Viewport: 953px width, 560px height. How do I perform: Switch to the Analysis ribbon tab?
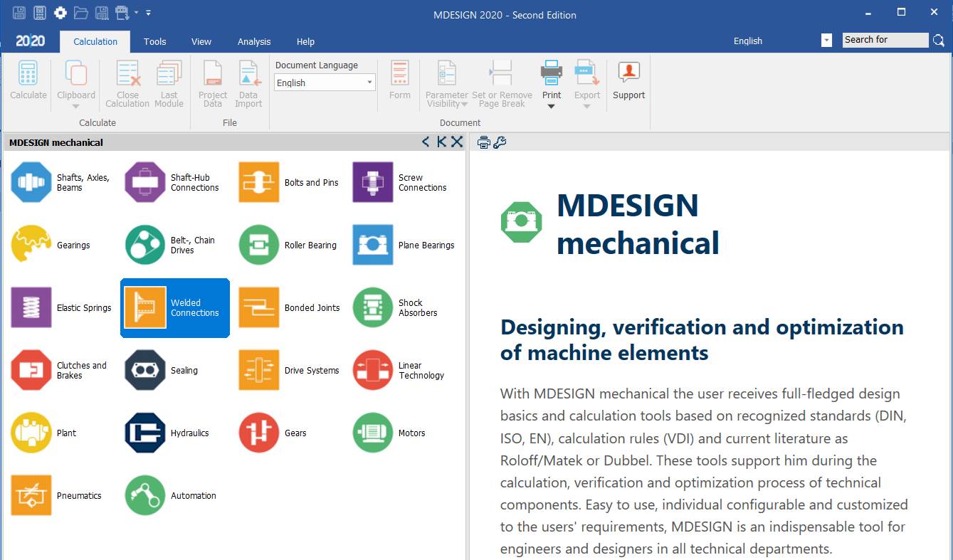[x=254, y=41]
